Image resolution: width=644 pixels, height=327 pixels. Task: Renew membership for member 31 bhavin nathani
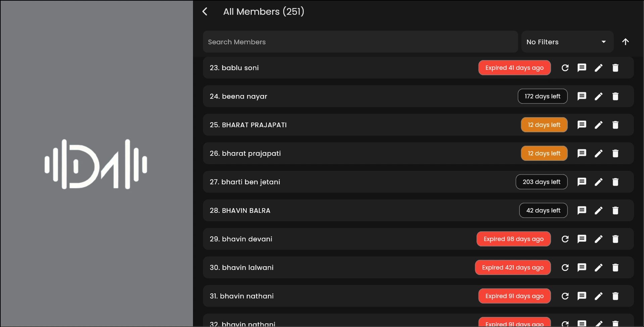[x=565, y=296]
